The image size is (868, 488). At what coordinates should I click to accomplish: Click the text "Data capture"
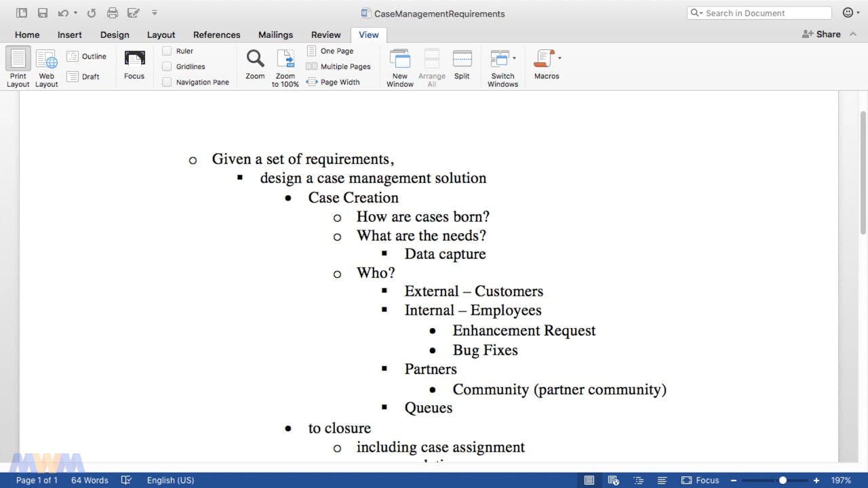coord(446,253)
